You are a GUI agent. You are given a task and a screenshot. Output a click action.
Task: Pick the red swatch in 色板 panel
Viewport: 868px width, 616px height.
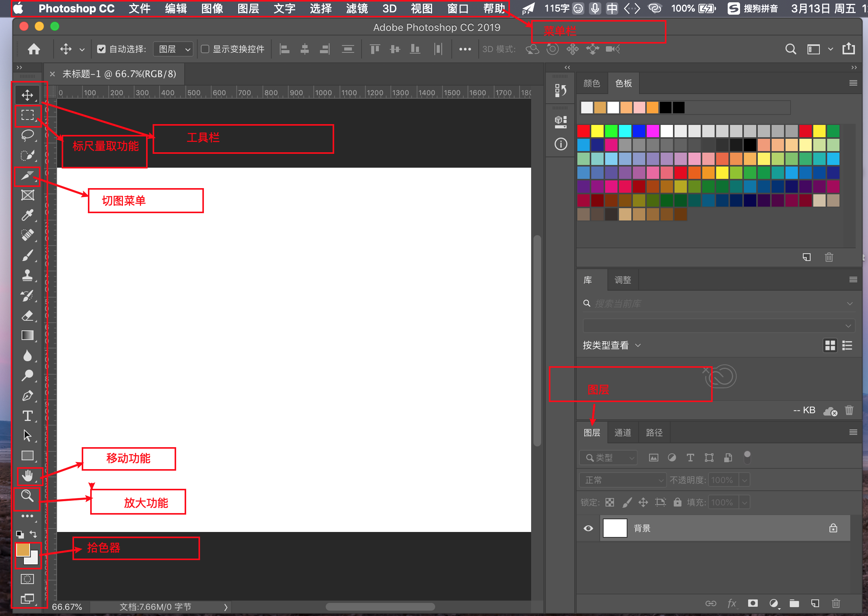[x=584, y=131]
